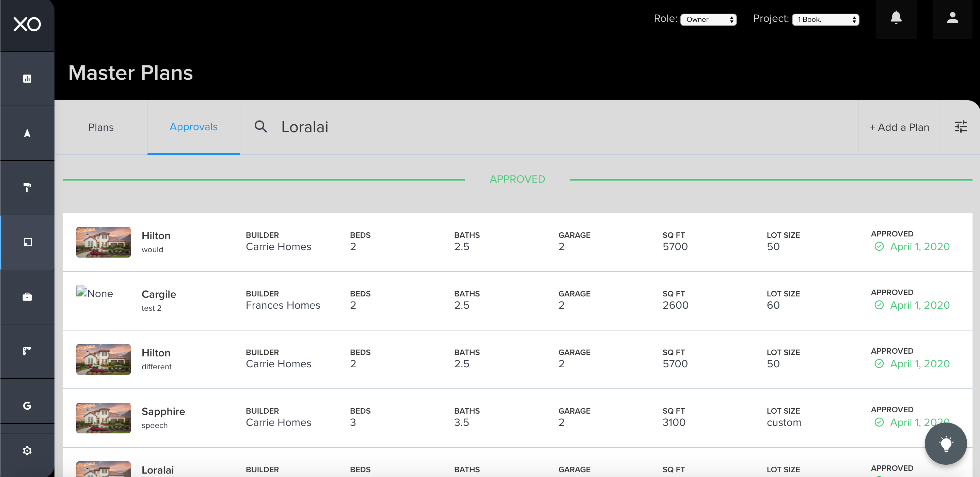
Task: Open the briefcase sidebar icon
Action: 27,296
